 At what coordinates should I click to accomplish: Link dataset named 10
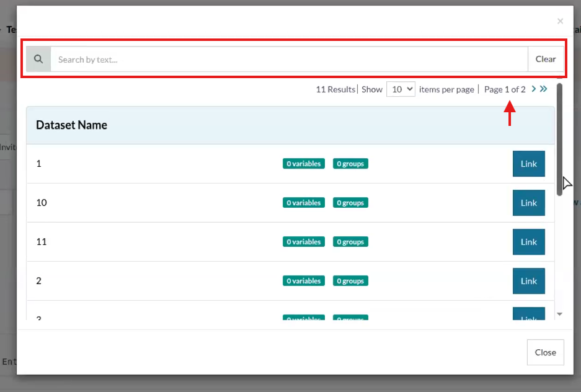528,203
